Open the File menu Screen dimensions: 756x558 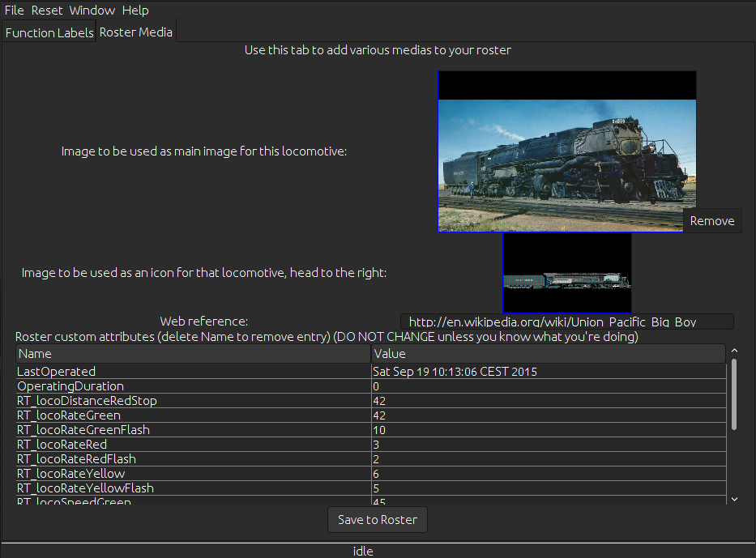[14, 11]
